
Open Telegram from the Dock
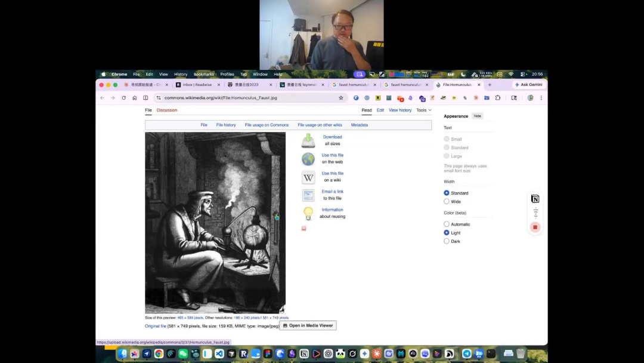466,353
